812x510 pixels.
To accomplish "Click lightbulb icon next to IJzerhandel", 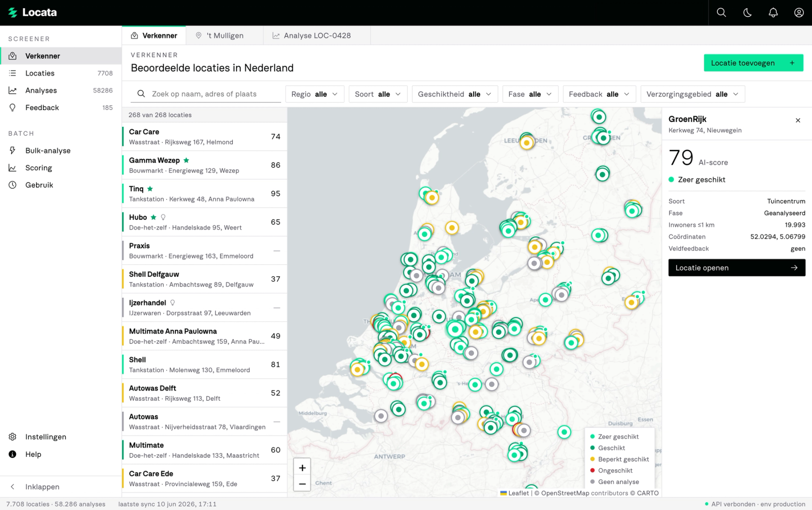I will 172,303.
